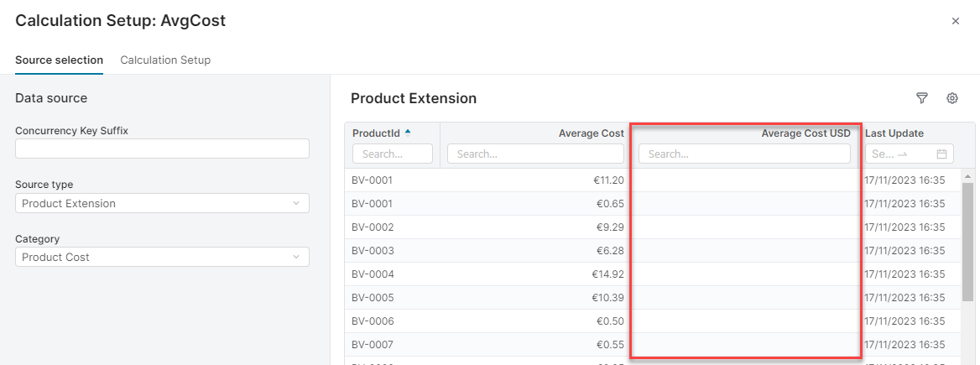Switch to Calculation Setup tab

(165, 60)
